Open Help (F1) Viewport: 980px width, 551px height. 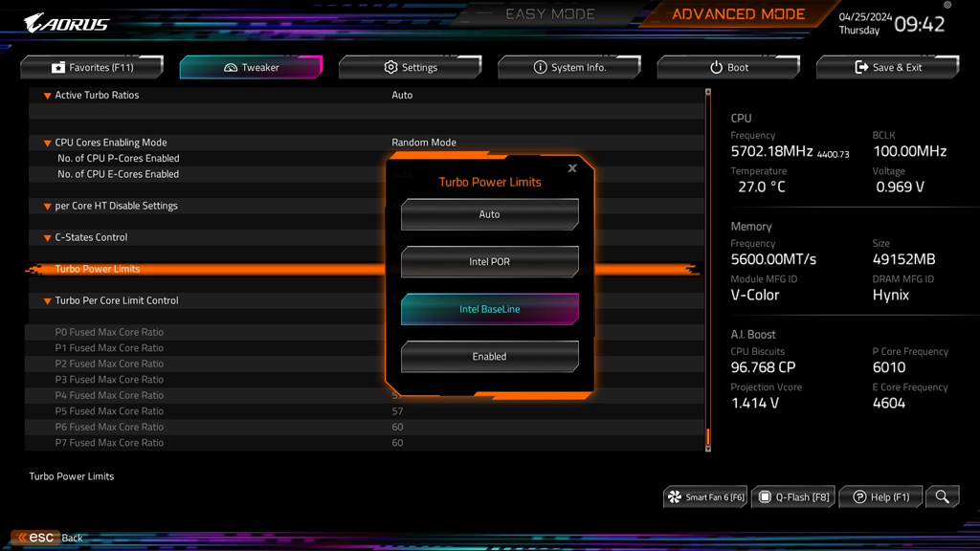click(880, 497)
